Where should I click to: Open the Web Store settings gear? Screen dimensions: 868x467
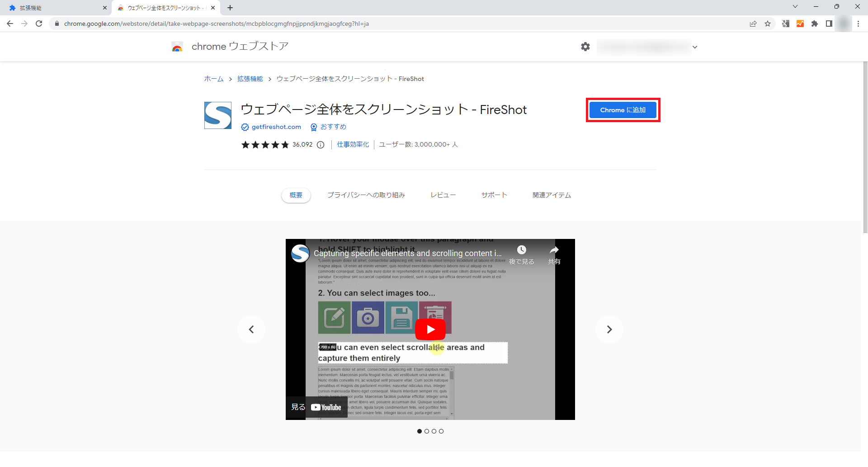585,47
